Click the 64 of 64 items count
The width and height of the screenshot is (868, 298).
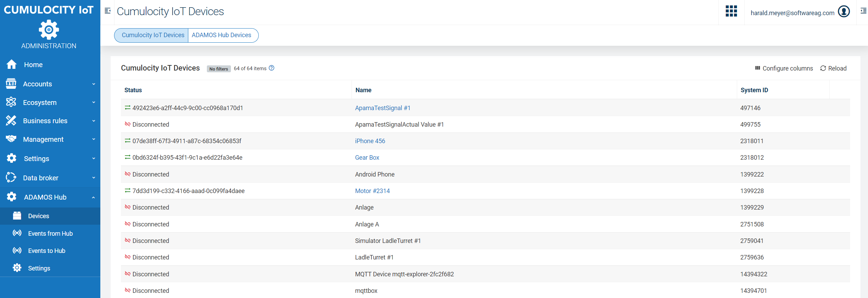coord(250,68)
